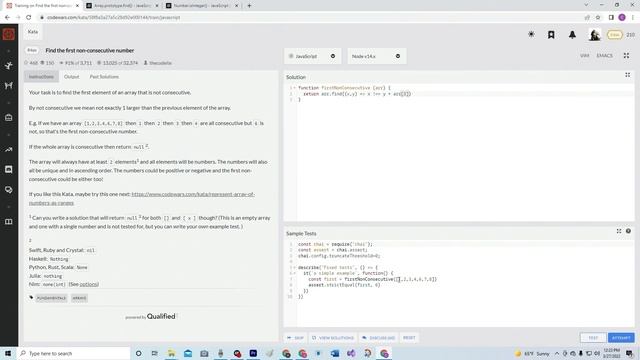
Task: Collapse the describe block fold arrow
Action: [x=294, y=268]
